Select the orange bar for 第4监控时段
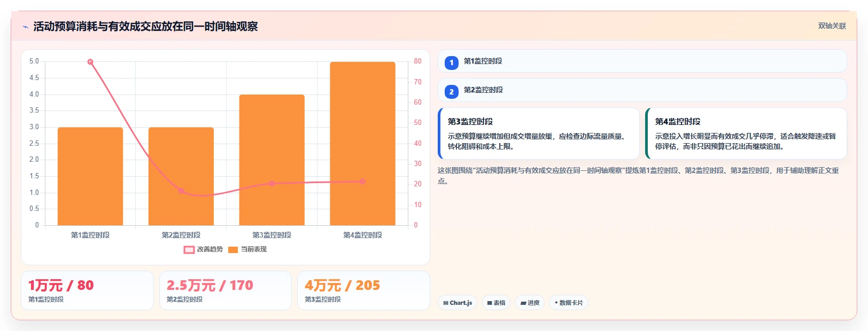 pos(363,144)
